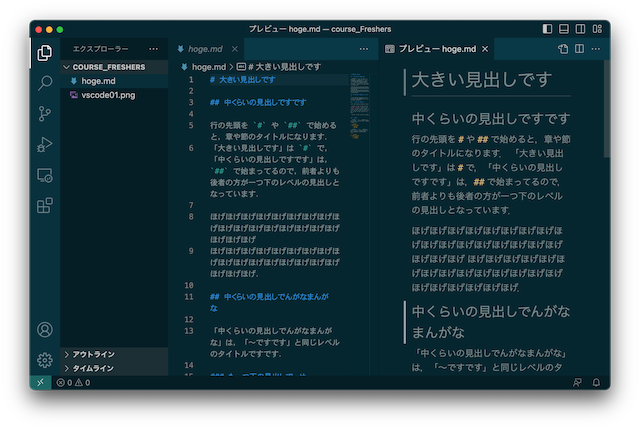This screenshot has height=429, width=640.
Task: Select hoge.md in the file explorer
Action: point(114,81)
